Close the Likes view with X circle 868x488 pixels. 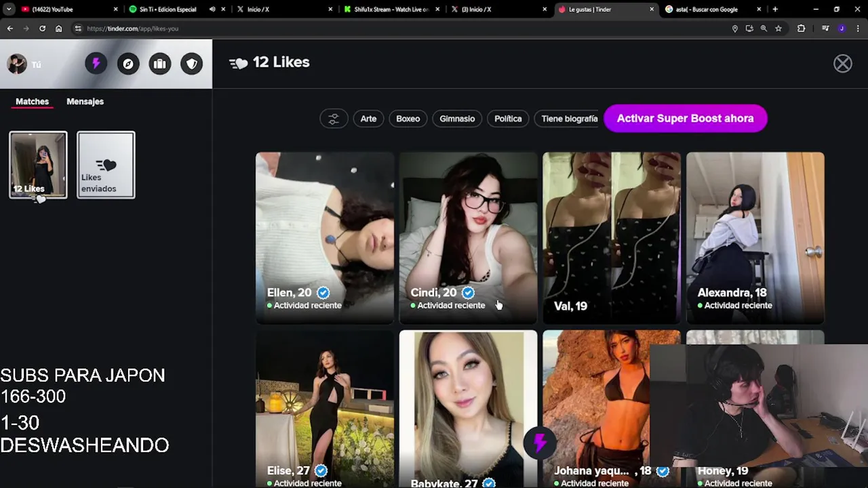click(x=843, y=63)
